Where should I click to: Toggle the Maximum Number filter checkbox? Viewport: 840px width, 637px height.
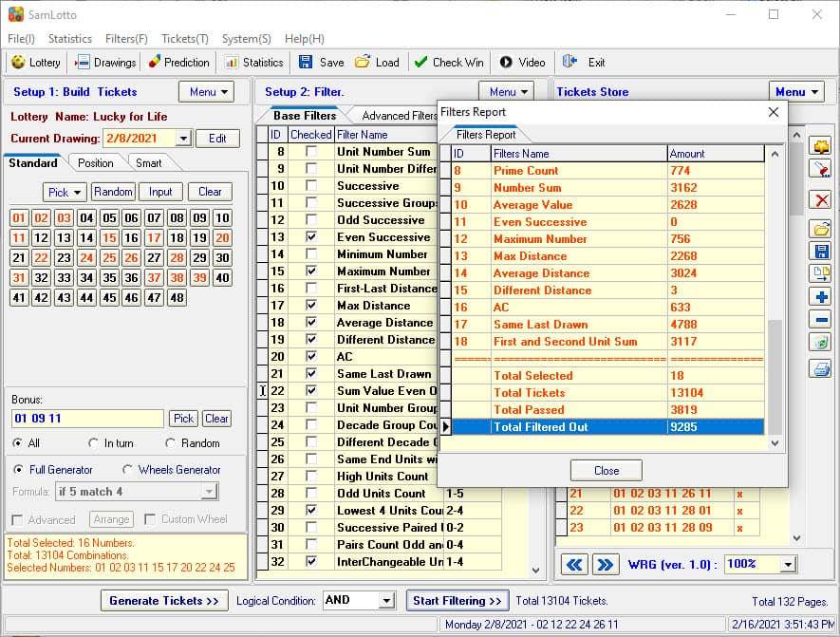click(311, 272)
